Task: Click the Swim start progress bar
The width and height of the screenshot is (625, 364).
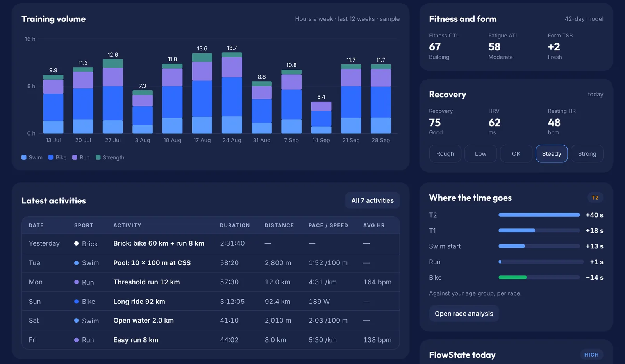Action: click(539, 246)
